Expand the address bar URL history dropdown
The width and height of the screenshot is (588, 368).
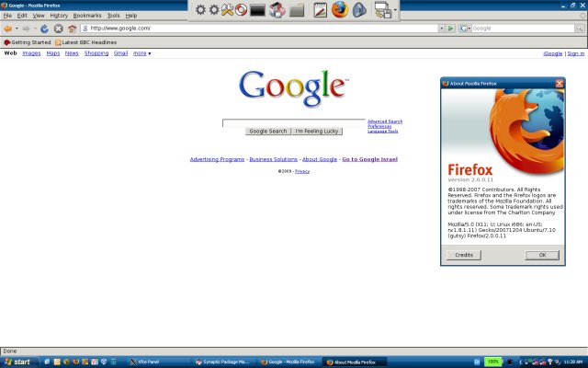pyautogui.click(x=441, y=29)
